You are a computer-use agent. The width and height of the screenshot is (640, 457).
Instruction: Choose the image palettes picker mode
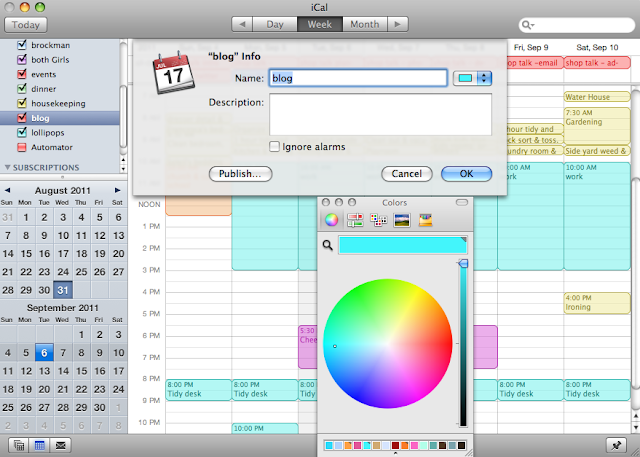[402, 220]
